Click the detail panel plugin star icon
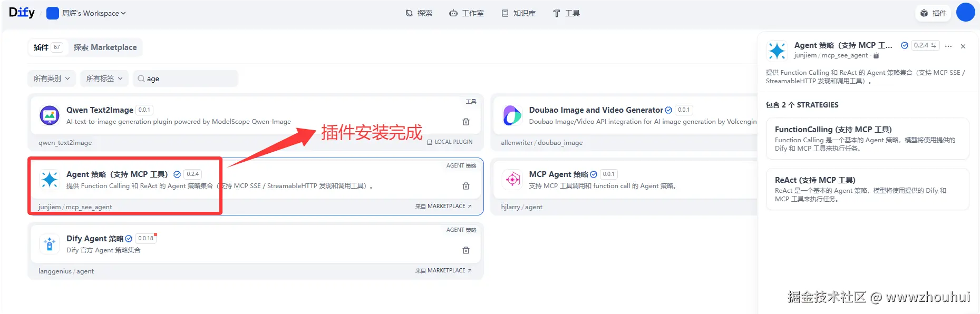The height and width of the screenshot is (314, 980). (777, 51)
